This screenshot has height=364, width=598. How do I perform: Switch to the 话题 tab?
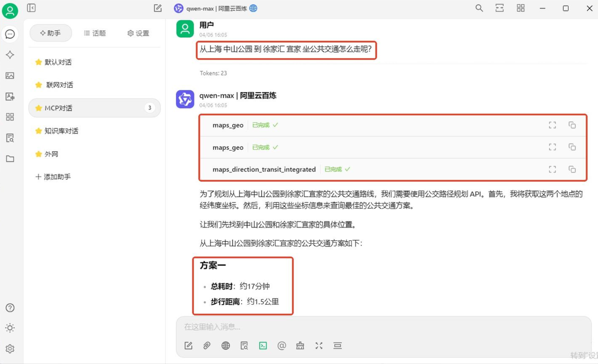pyautogui.click(x=95, y=33)
